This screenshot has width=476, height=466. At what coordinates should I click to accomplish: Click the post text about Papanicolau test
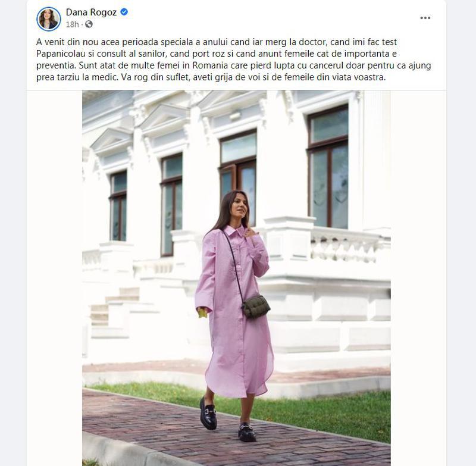click(233, 60)
